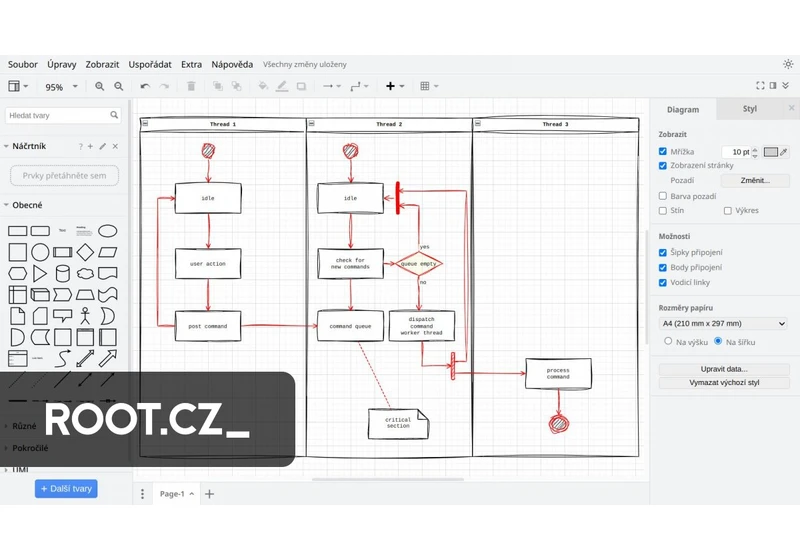This screenshot has height=560, width=800.
Task: Open the insert plus dropdown
Action: [x=395, y=86]
